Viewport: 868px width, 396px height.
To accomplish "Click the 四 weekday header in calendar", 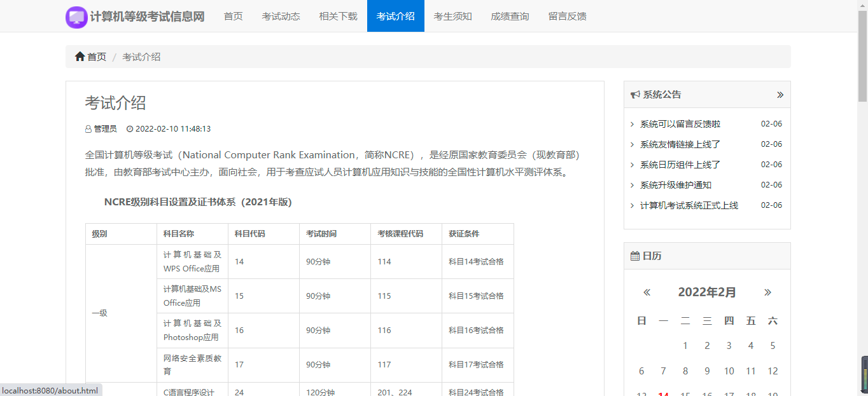I will [729, 321].
